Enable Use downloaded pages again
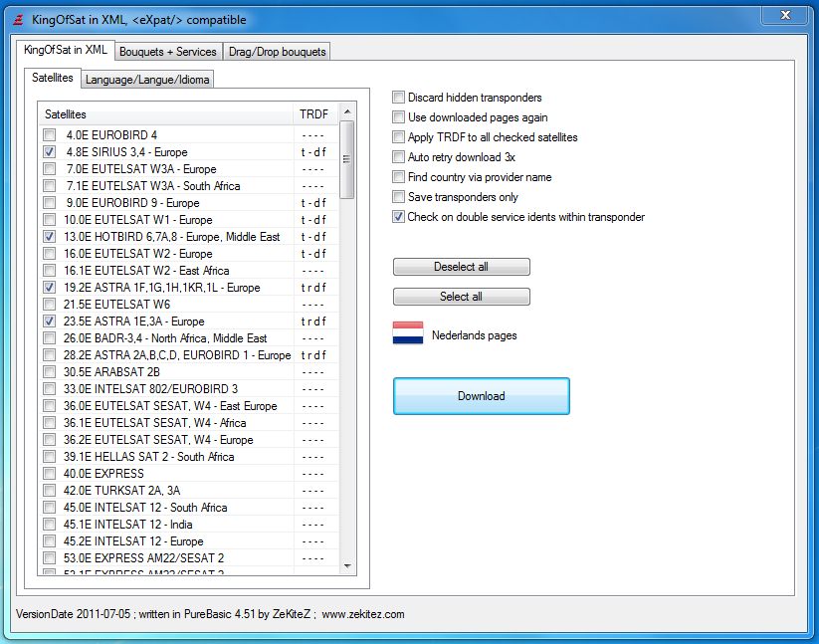The image size is (819, 644). tap(398, 117)
